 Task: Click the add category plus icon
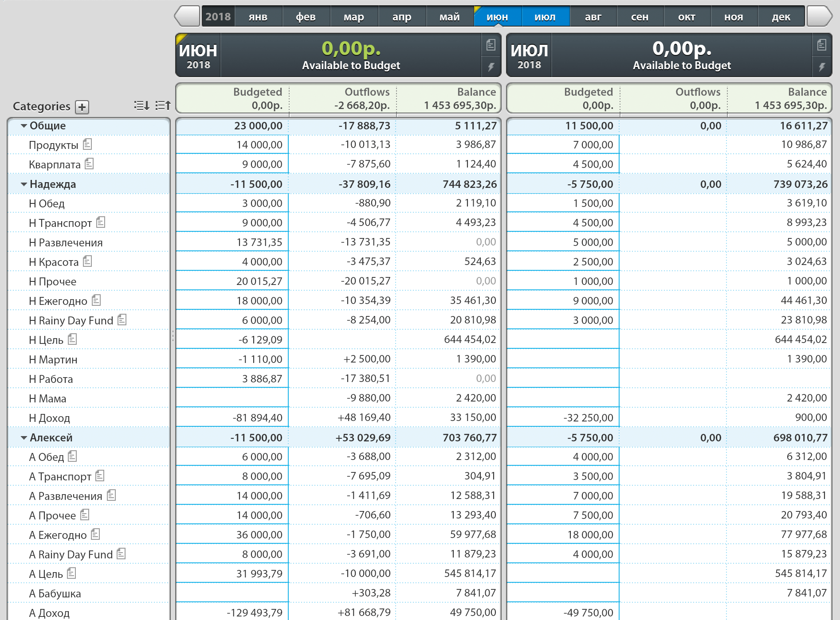[x=82, y=107]
